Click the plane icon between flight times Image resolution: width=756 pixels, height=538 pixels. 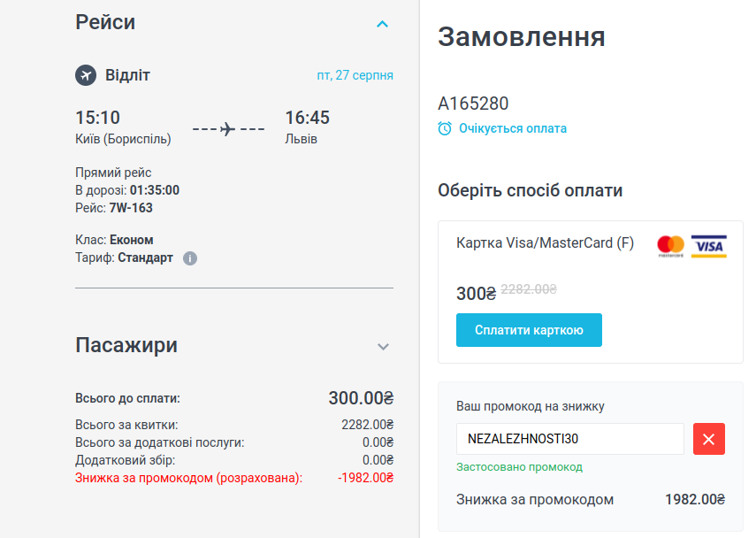[x=228, y=129]
